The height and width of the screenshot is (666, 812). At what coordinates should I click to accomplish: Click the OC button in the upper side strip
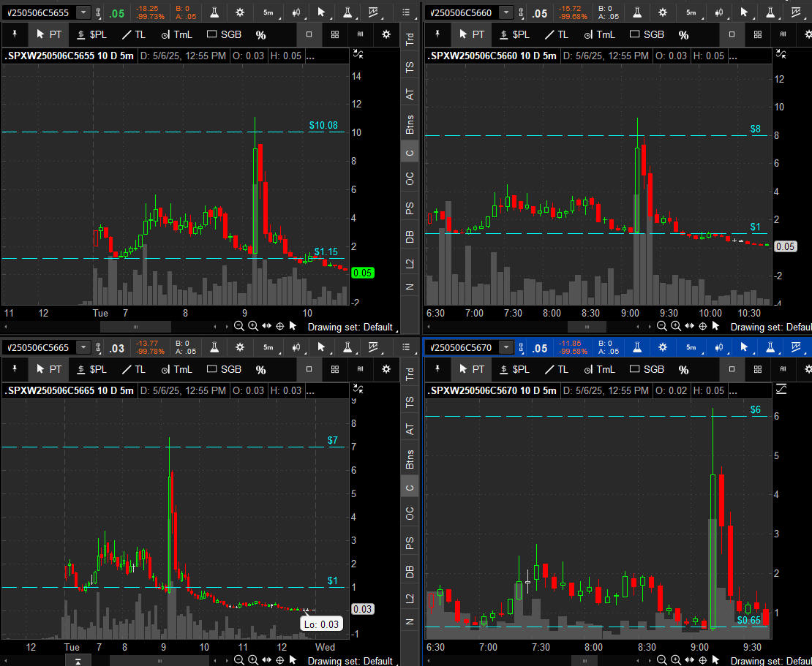pos(410,178)
